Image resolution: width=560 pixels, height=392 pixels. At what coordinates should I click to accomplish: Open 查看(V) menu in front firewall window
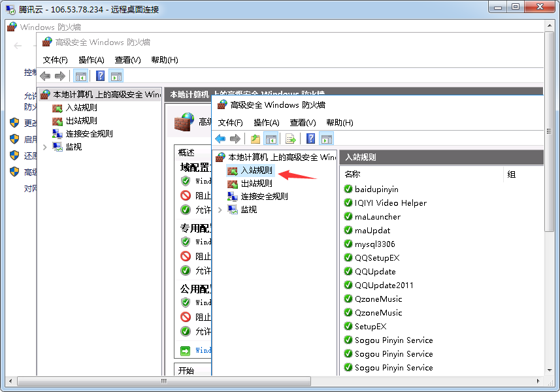(x=303, y=122)
